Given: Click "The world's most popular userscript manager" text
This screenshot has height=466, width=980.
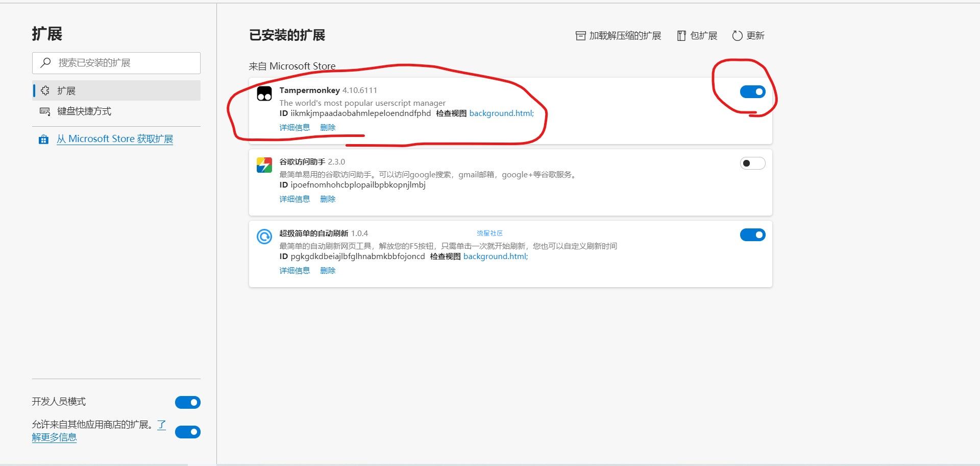Looking at the screenshot, I should (362, 103).
